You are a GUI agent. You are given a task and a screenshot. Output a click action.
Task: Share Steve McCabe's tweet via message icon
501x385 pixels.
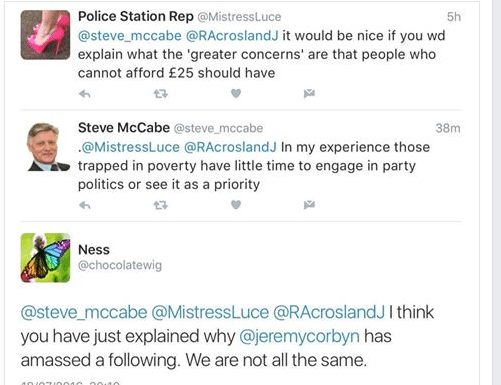[309, 205]
